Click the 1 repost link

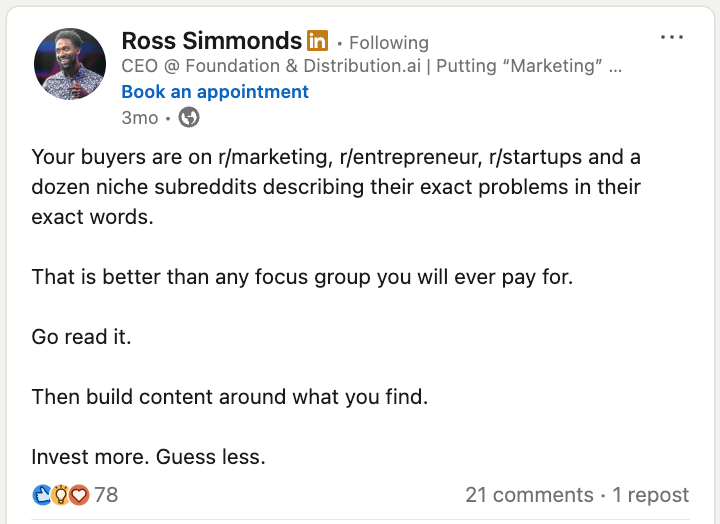(651, 495)
